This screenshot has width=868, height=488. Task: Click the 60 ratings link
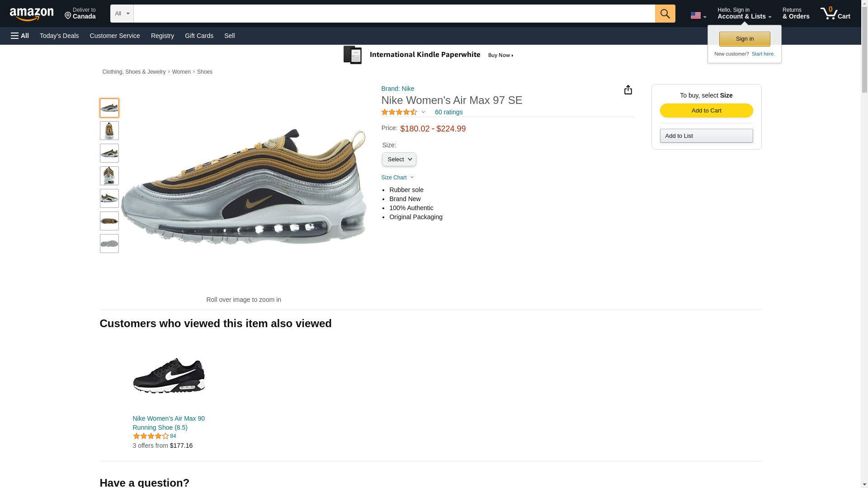[x=448, y=112]
